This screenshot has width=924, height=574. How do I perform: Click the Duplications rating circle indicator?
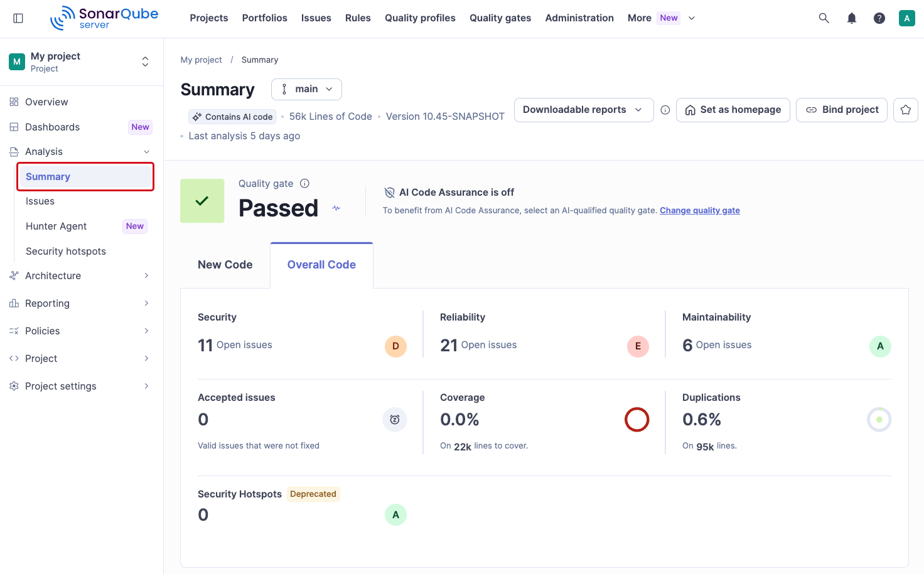[x=879, y=420]
